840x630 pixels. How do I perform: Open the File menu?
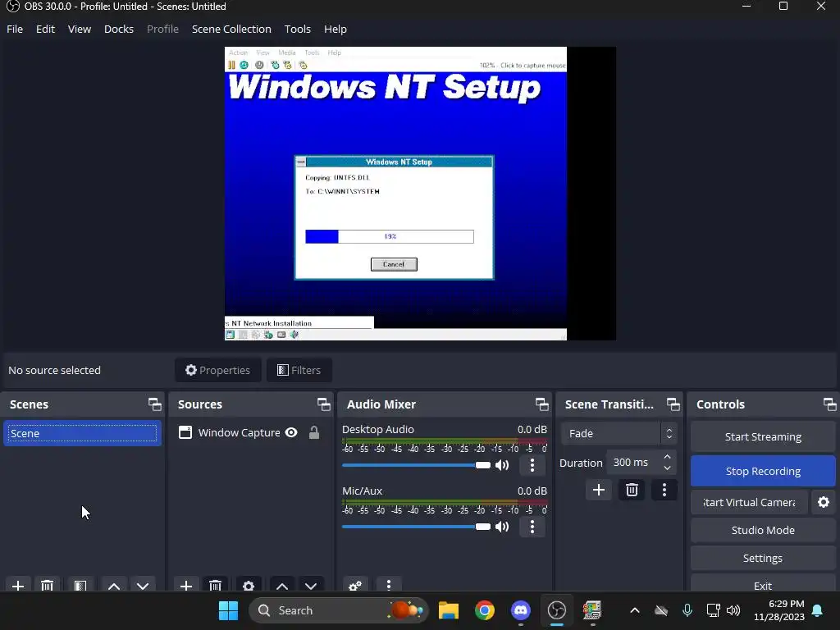pos(15,29)
